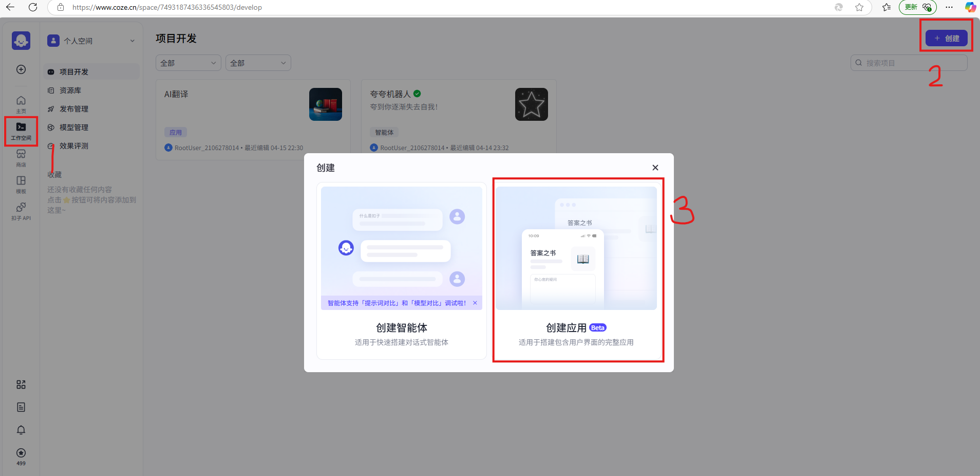
Task: Click the 创建 button at top right
Action: click(947, 38)
